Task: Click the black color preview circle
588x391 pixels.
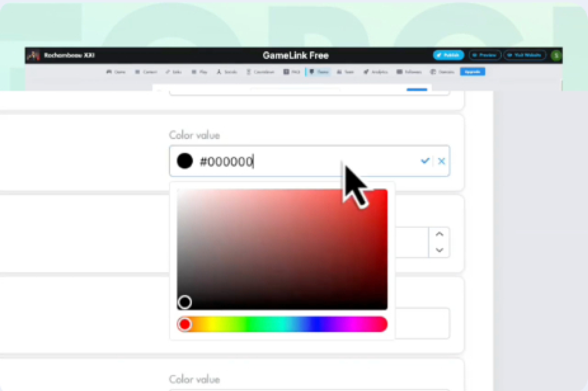Action: (x=185, y=161)
